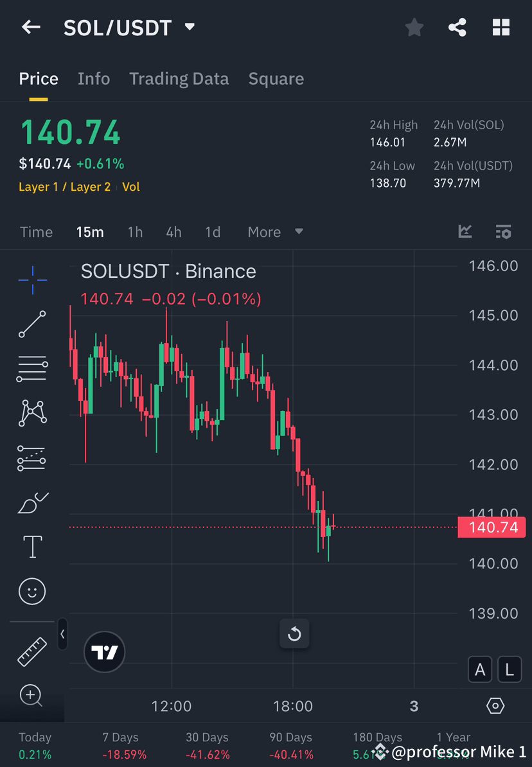This screenshot has height=767, width=532.
Task: Favorite the SOL/USDT pair with the star
Action: pyautogui.click(x=414, y=27)
